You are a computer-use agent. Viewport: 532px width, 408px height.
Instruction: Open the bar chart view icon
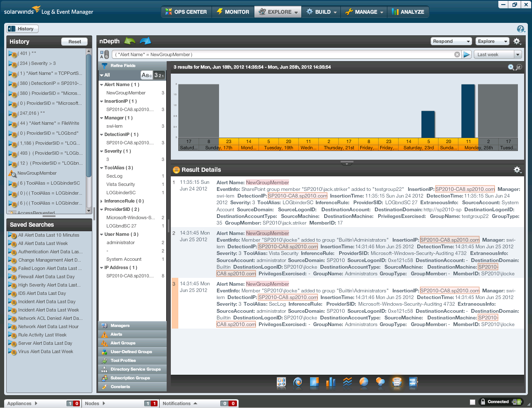tap(331, 382)
